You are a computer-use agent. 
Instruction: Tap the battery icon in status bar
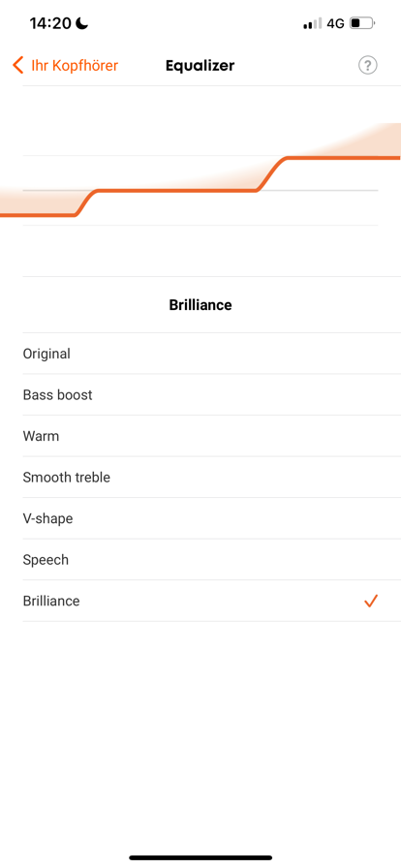click(363, 24)
